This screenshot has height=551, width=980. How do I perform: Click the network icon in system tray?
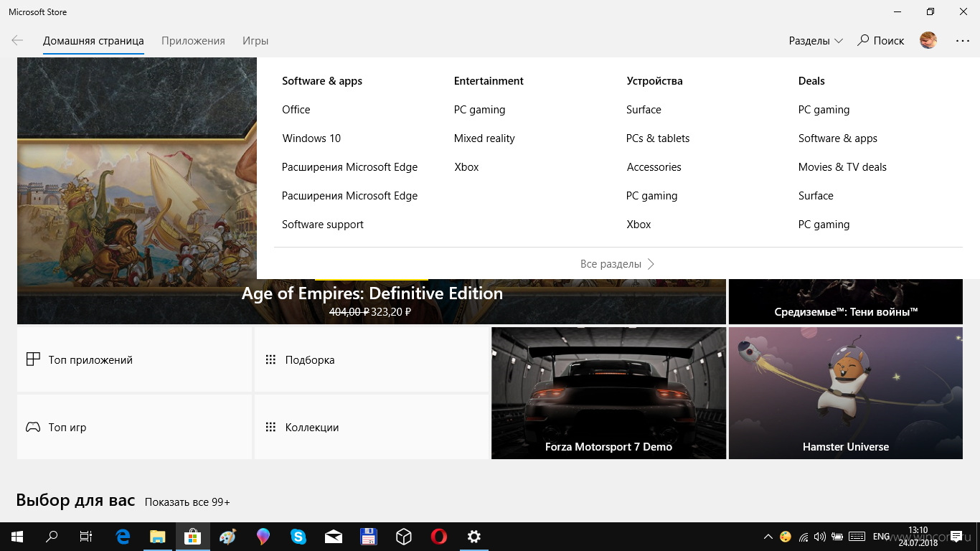click(x=804, y=536)
